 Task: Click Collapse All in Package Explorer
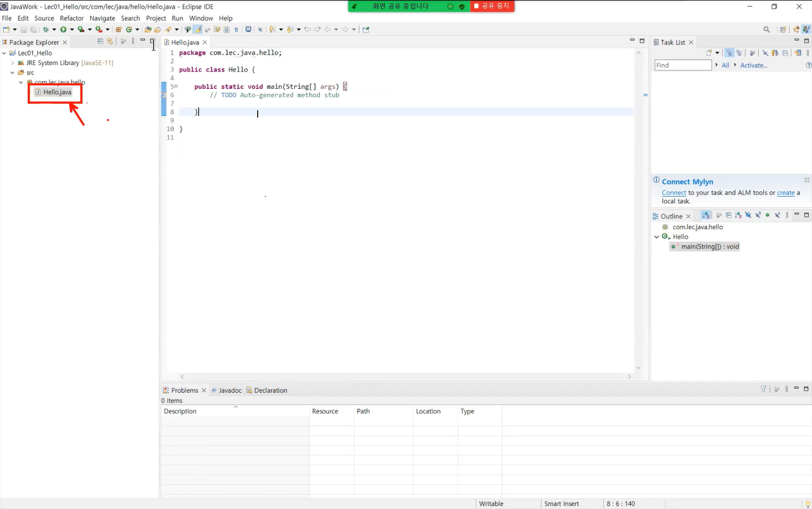[x=100, y=41]
